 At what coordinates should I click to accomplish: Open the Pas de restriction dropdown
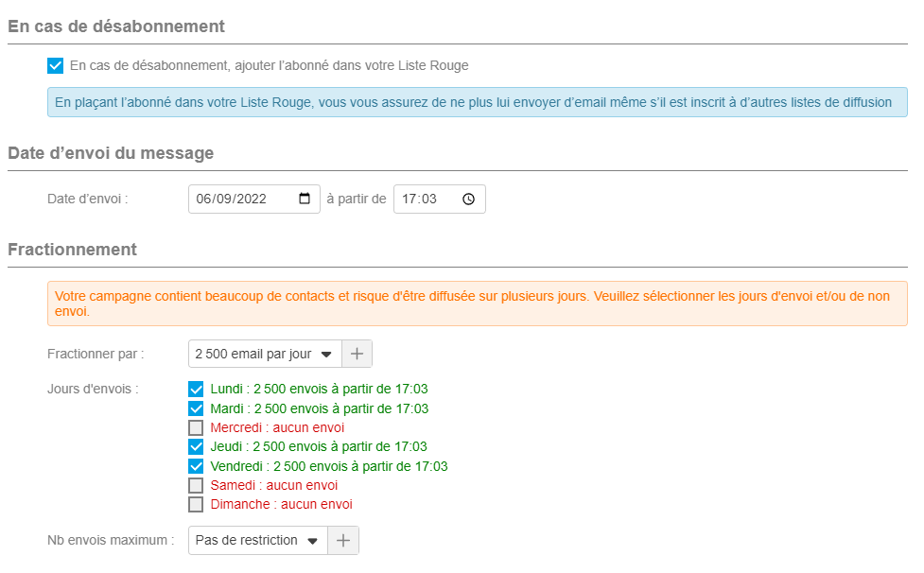(x=258, y=540)
